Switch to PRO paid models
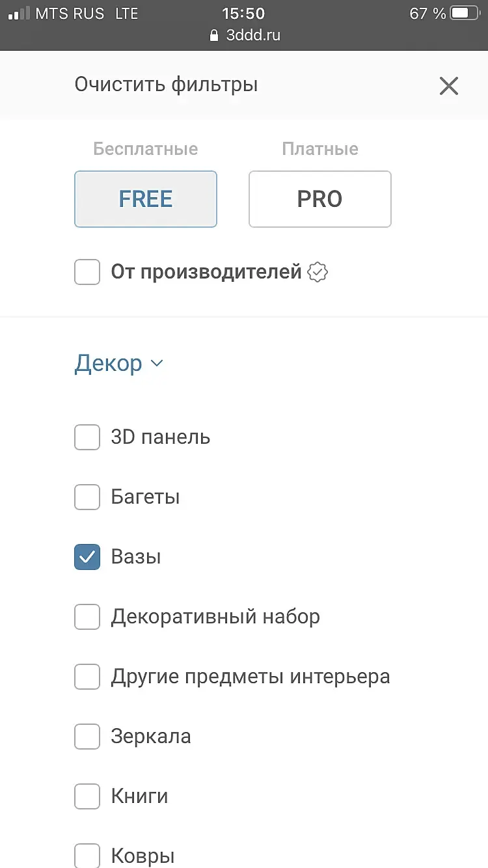488x868 pixels. click(x=320, y=199)
